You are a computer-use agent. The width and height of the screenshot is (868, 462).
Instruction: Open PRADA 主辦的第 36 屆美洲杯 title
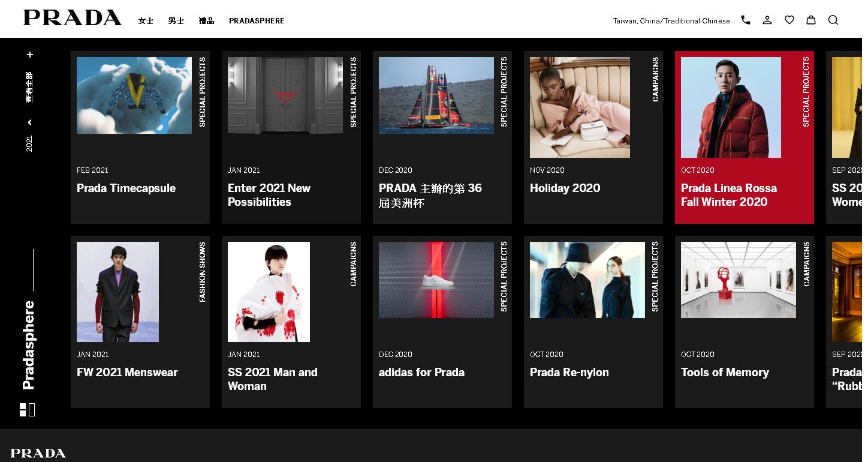pyautogui.click(x=430, y=196)
